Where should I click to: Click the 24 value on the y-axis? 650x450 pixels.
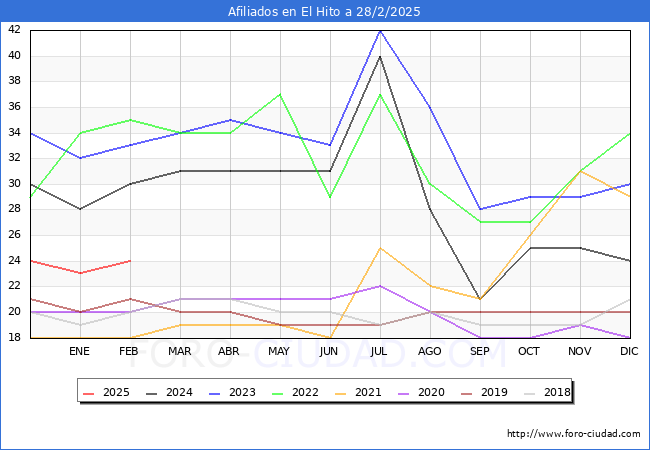point(15,260)
